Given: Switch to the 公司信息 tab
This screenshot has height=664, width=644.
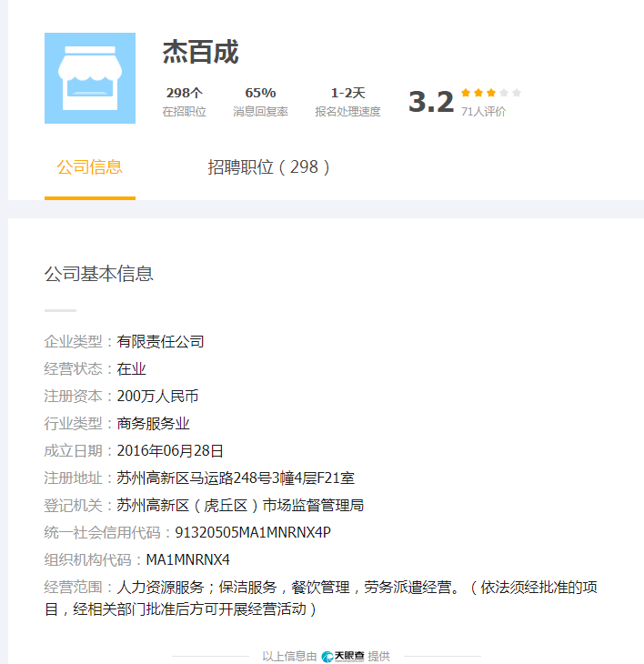Looking at the screenshot, I should pyautogui.click(x=90, y=167).
